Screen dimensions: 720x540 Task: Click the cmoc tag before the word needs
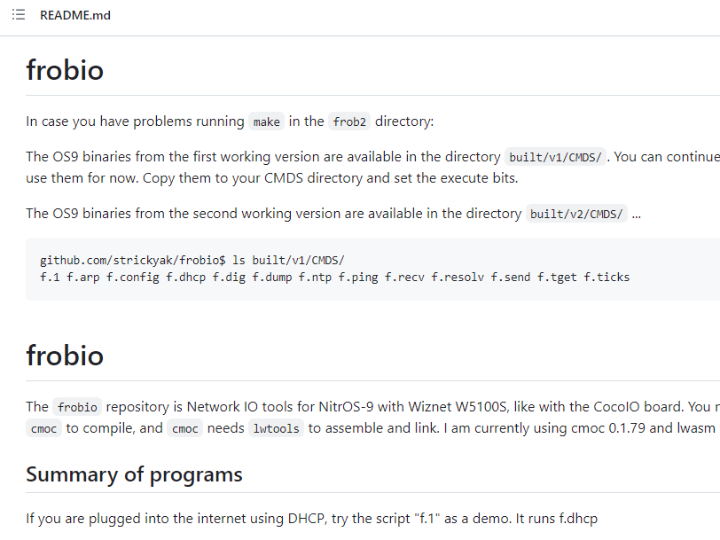click(185, 429)
